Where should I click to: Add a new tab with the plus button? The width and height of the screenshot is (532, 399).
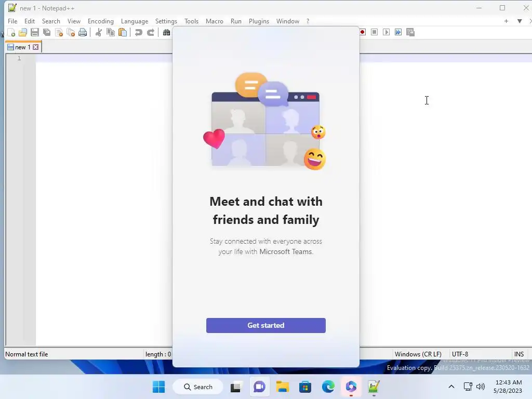(506, 21)
